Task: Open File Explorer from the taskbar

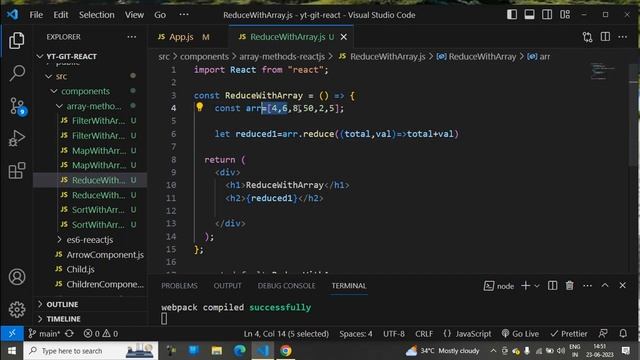Action: 217,351
